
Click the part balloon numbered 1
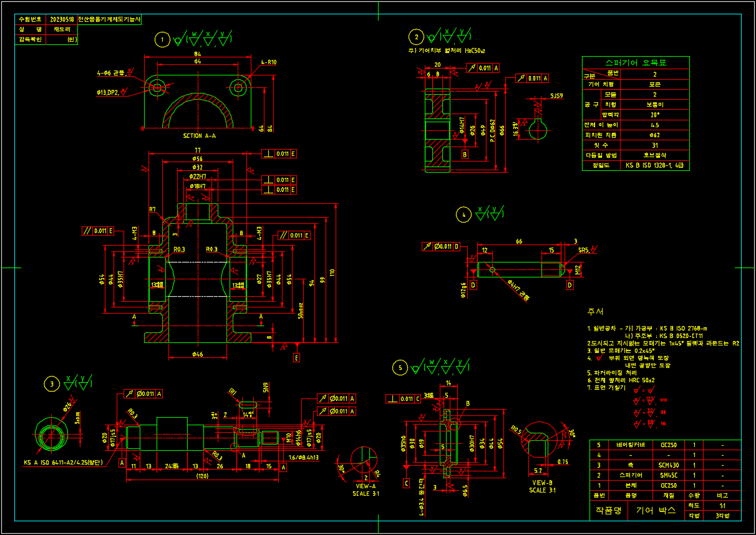tap(163, 41)
